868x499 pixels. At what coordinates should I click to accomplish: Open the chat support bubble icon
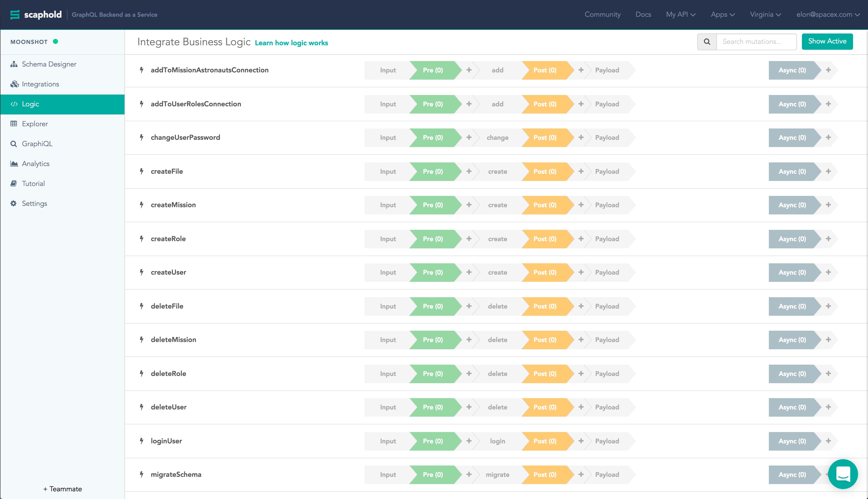point(843,474)
